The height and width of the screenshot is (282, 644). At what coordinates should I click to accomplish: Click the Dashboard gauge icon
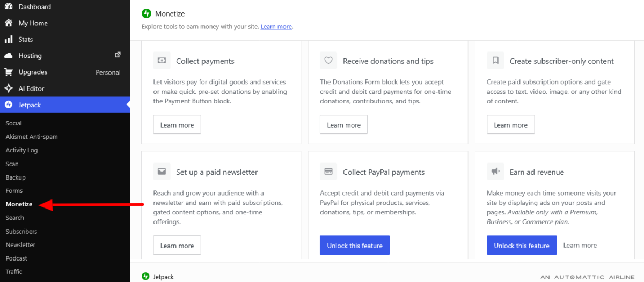9,6
